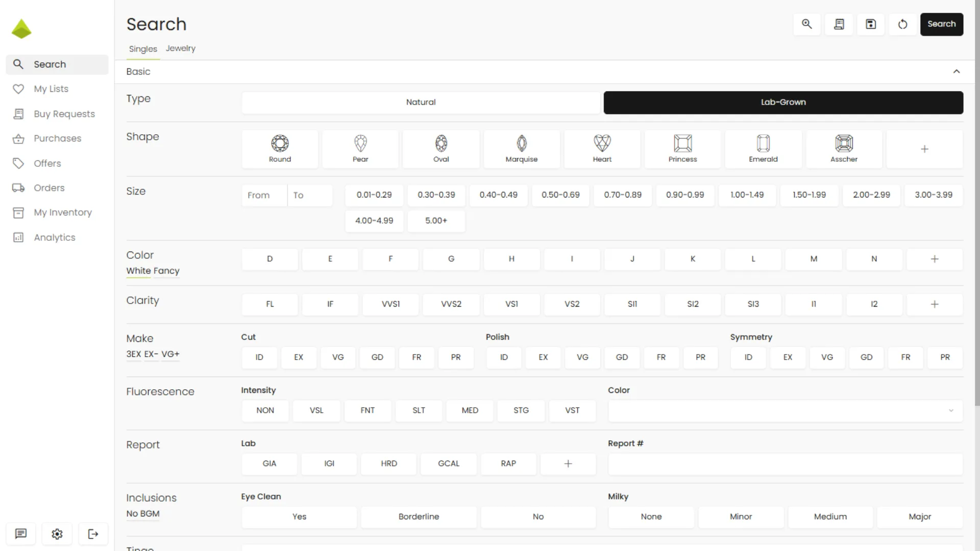Click the reset filters icon
980x551 pixels.
tap(902, 24)
